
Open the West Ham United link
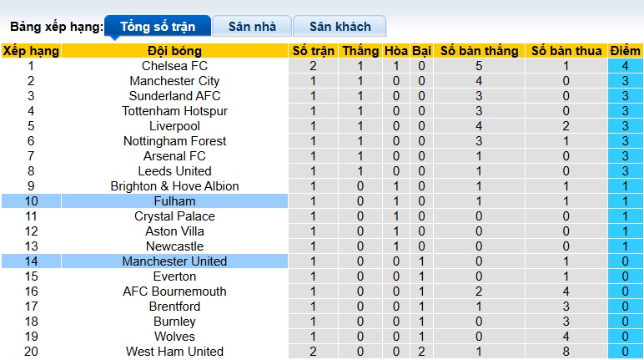174,352
